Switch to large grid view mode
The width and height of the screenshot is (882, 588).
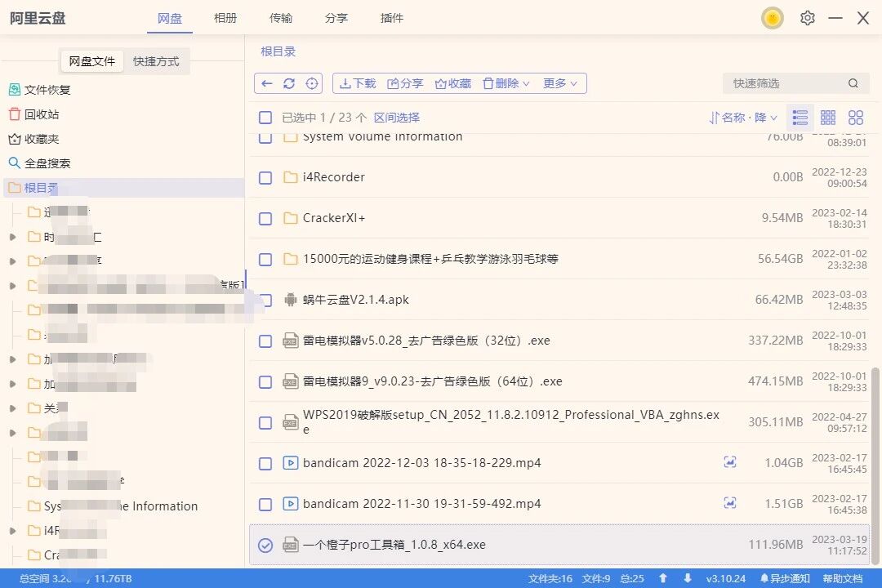click(x=856, y=117)
